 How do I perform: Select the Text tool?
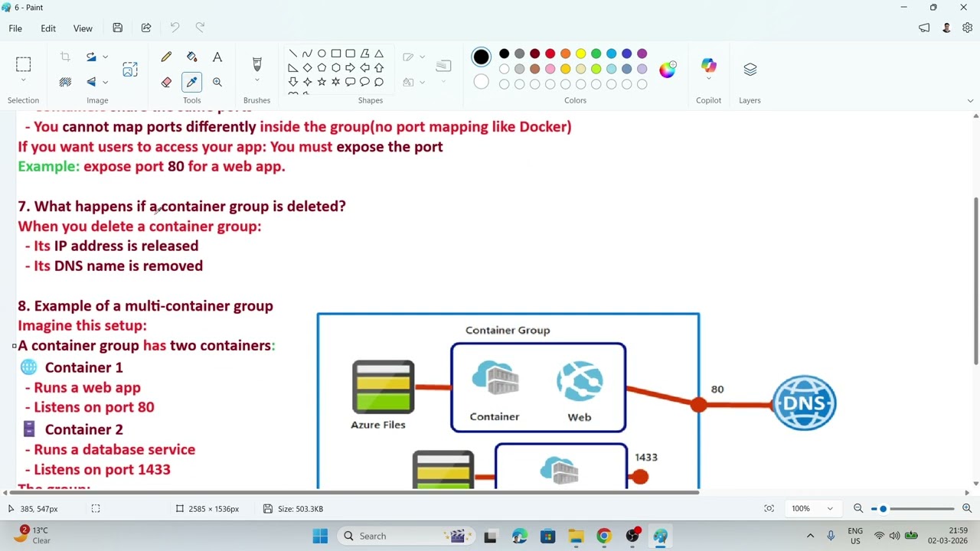coord(217,57)
